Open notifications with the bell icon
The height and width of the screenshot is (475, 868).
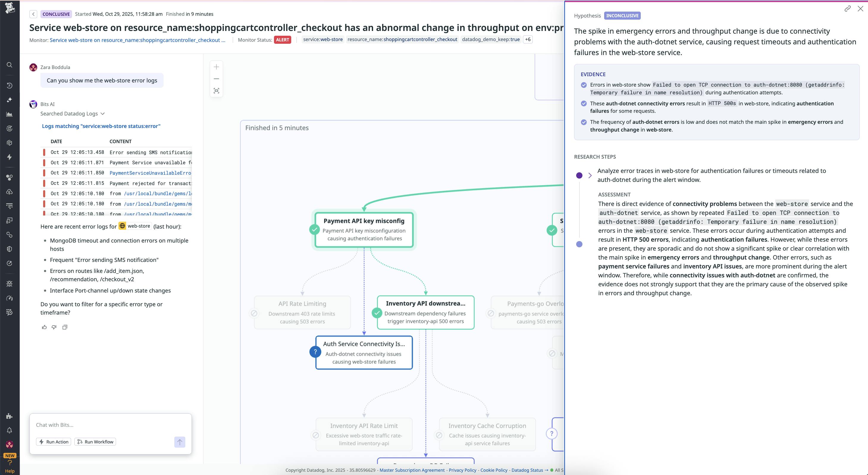coord(10,430)
